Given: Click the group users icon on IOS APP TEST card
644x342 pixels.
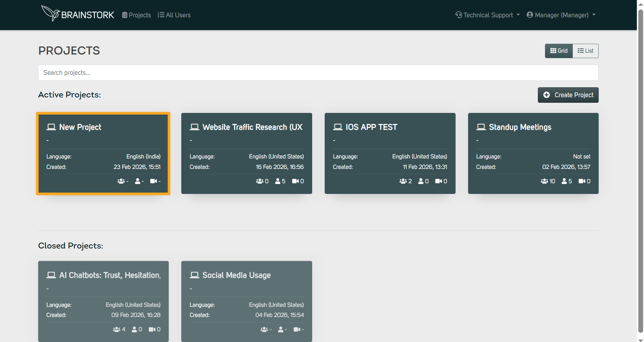Looking at the screenshot, I should [x=403, y=181].
